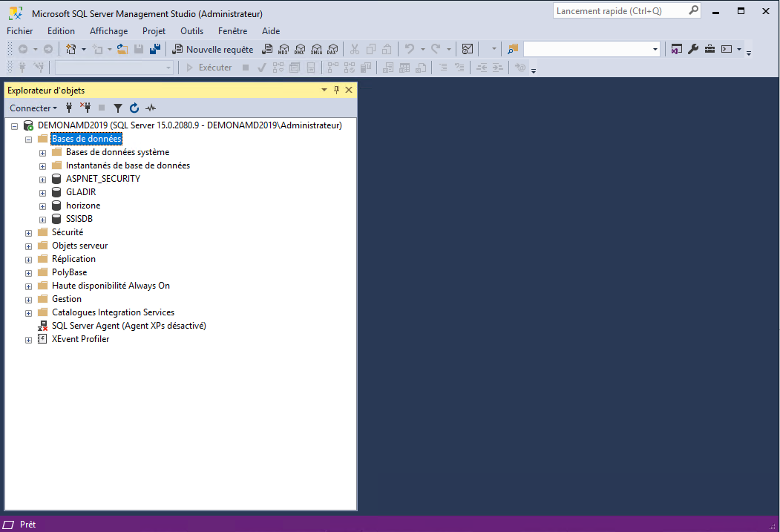Open an XMLA query
The image size is (780, 532).
(x=316, y=49)
